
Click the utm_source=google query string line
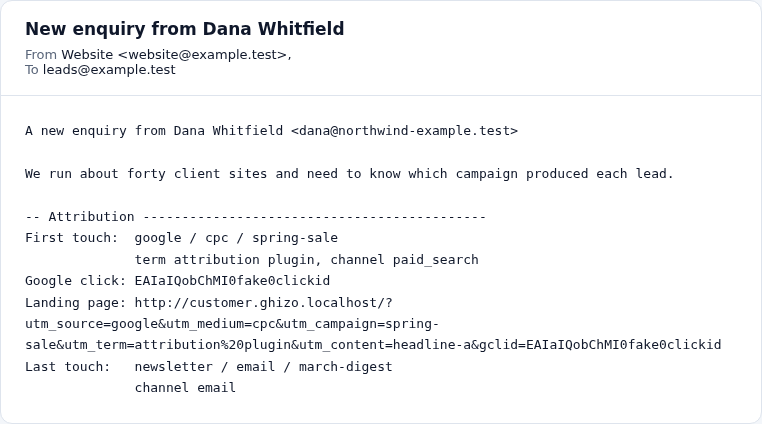(232, 324)
